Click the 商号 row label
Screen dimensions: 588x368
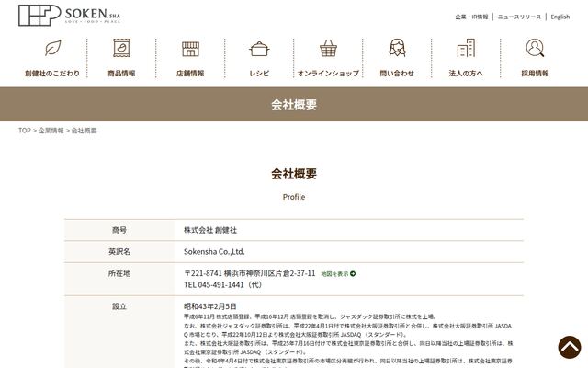119,230
